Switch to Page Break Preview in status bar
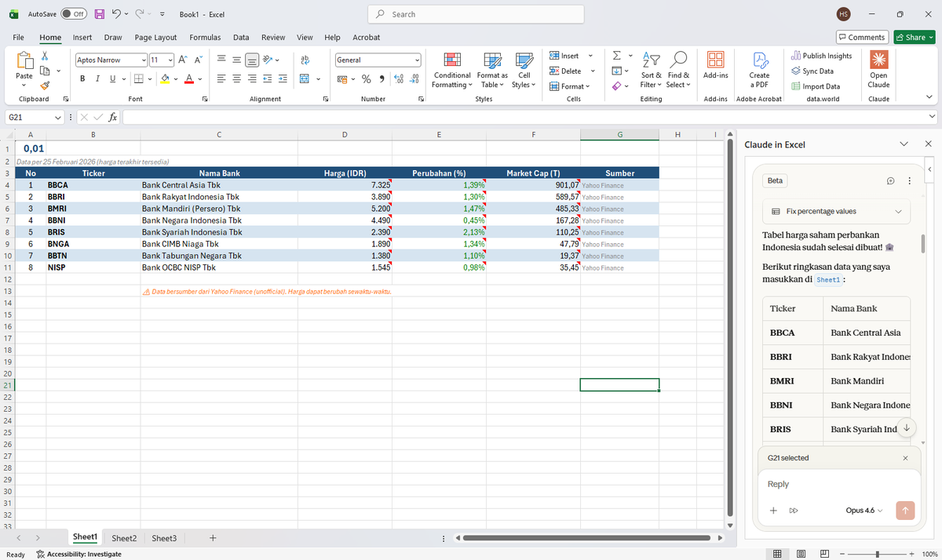 pos(824,554)
